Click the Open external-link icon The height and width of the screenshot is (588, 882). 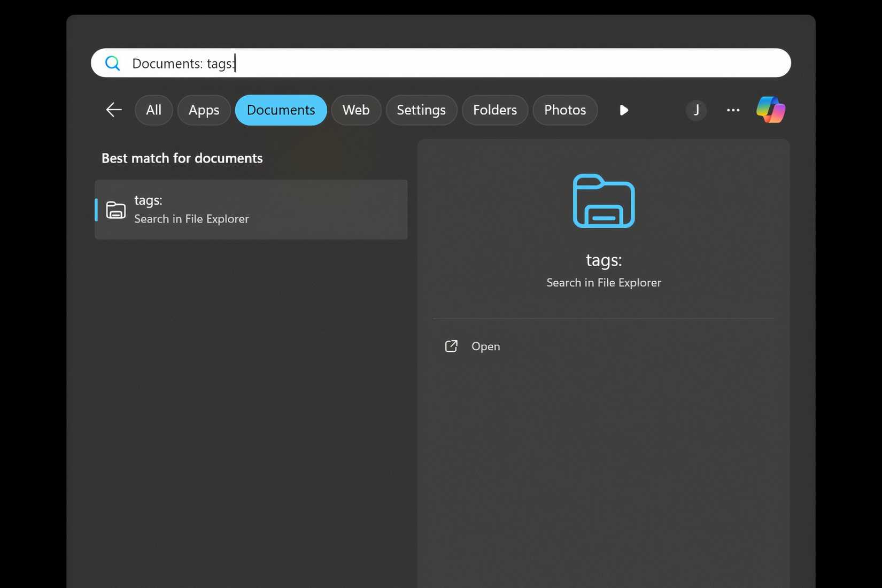point(451,346)
